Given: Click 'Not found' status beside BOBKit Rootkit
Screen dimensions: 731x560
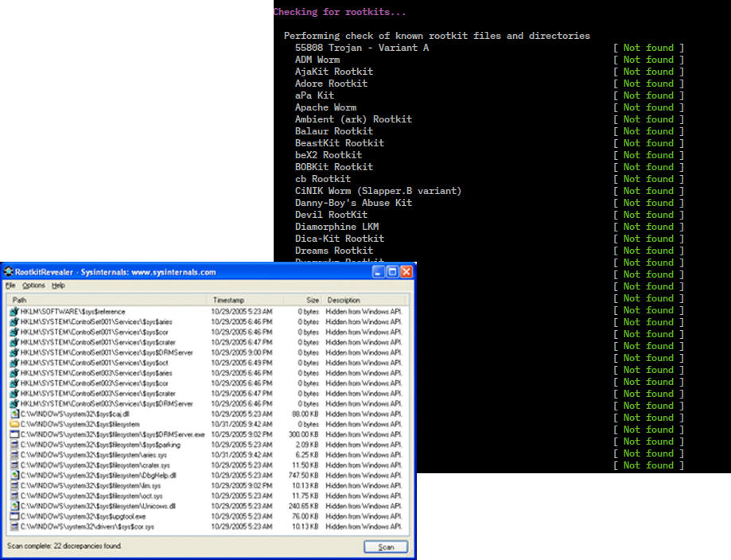Looking at the screenshot, I should click(x=648, y=167).
